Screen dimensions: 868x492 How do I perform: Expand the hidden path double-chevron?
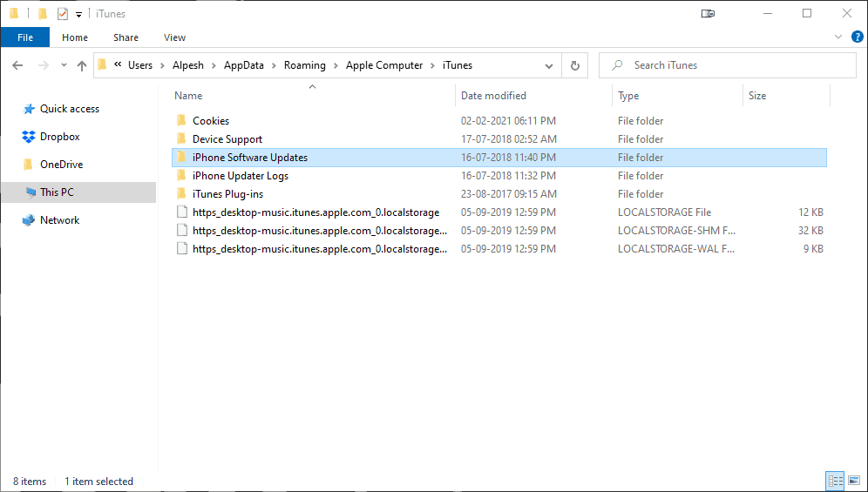click(118, 64)
